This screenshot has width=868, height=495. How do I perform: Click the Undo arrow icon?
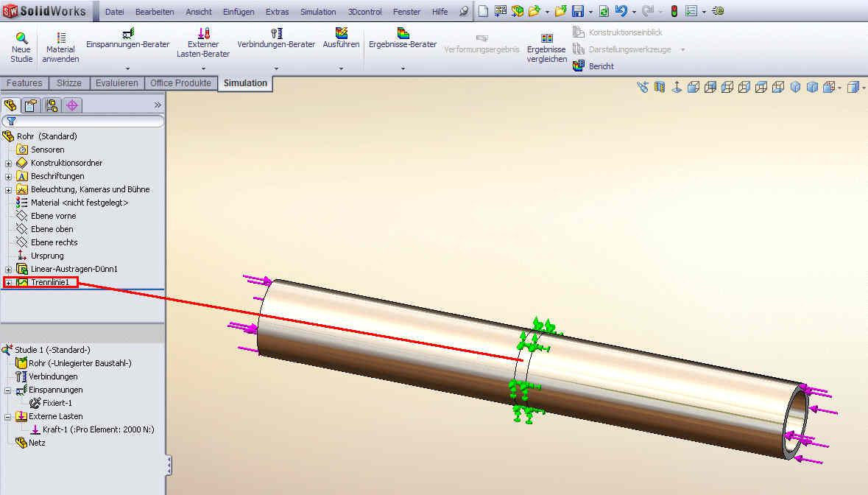621,11
